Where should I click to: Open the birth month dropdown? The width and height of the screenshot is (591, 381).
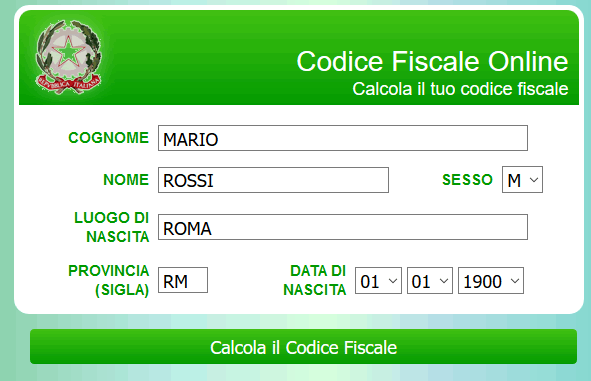tap(430, 280)
